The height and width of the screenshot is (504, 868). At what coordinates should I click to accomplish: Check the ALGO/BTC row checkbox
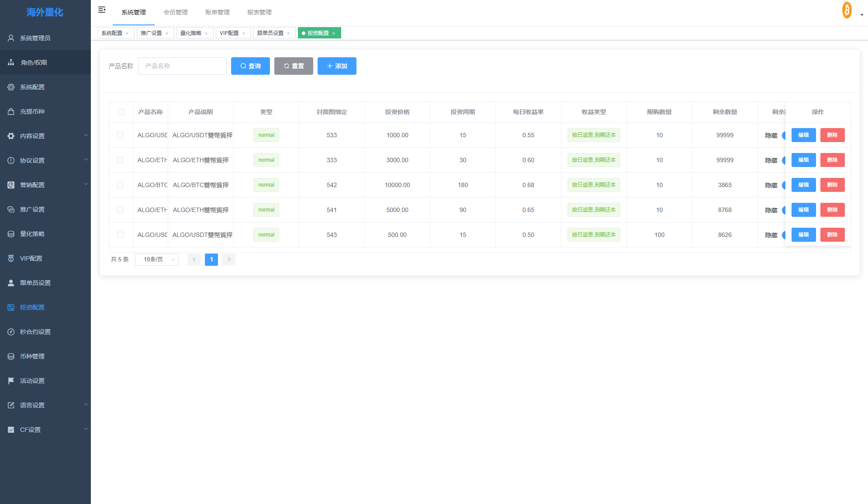click(x=120, y=185)
